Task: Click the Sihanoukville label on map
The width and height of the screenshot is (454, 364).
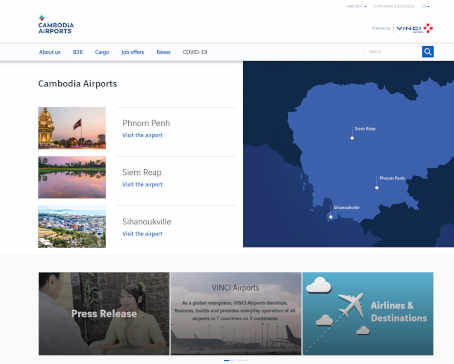Action: click(347, 207)
